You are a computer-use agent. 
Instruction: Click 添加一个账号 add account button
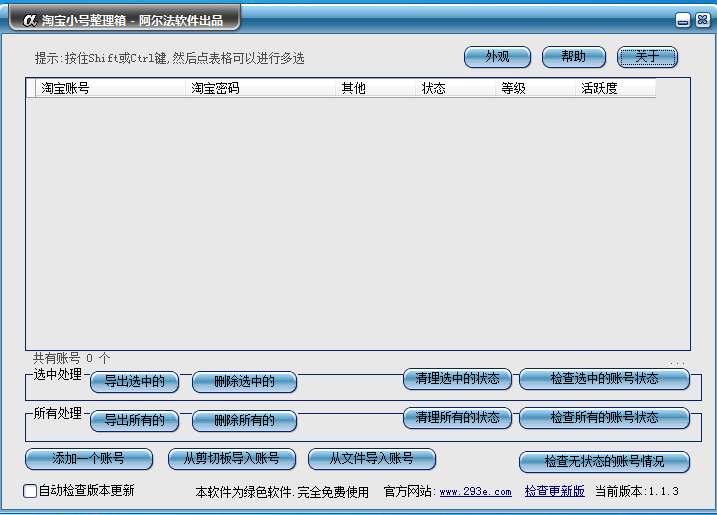click(x=89, y=459)
